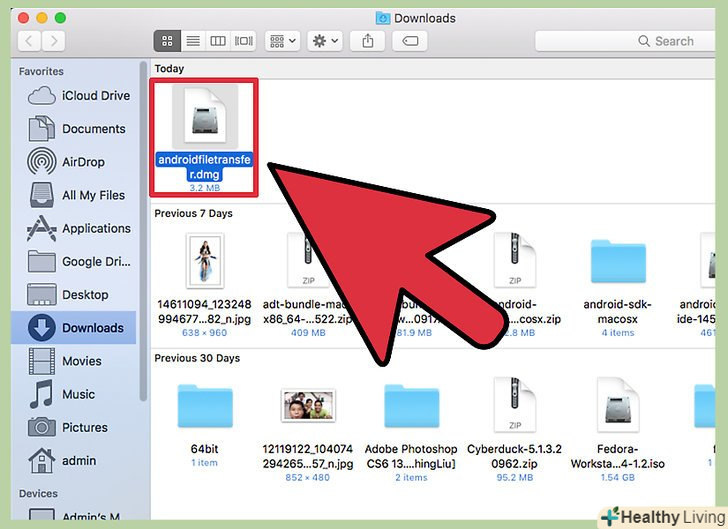
Task: Click the Devices sidebar heading
Action: click(38, 493)
